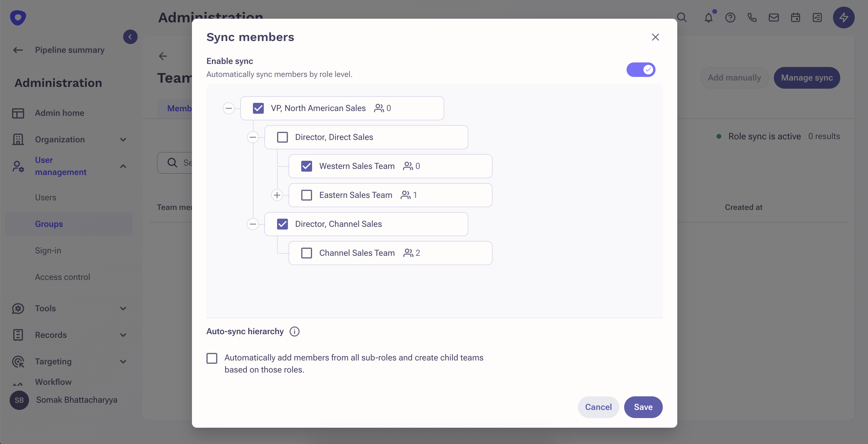Expand the Eastern Sales Team node
This screenshot has width=868, height=444.
277,195
